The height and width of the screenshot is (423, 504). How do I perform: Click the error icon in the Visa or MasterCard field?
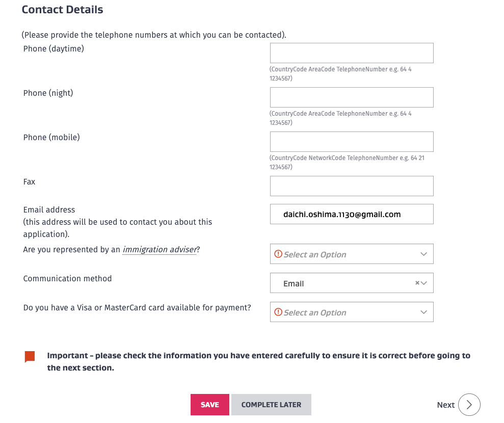tap(278, 312)
